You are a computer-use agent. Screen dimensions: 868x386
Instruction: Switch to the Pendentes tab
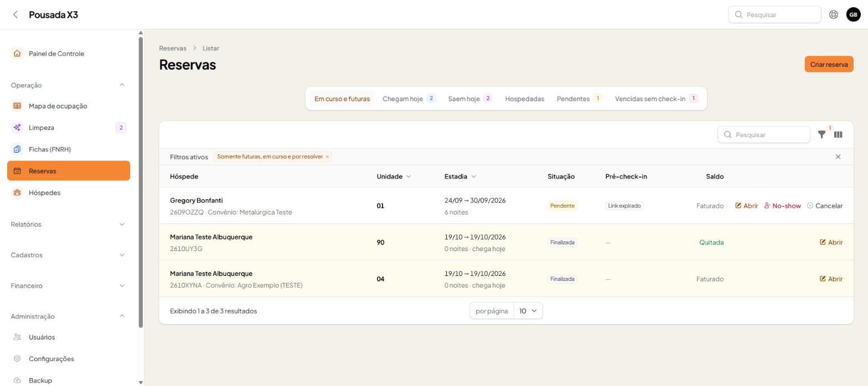pyautogui.click(x=579, y=99)
